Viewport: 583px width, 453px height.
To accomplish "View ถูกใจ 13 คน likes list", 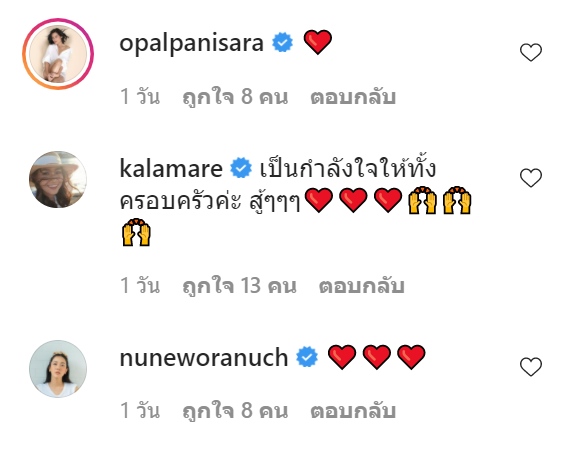I will [239, 286].
